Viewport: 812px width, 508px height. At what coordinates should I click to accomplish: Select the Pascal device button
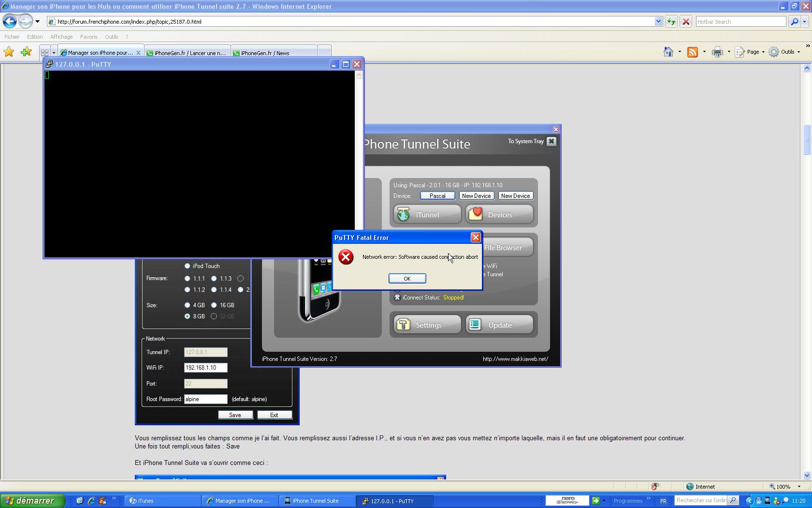[437, 195]
